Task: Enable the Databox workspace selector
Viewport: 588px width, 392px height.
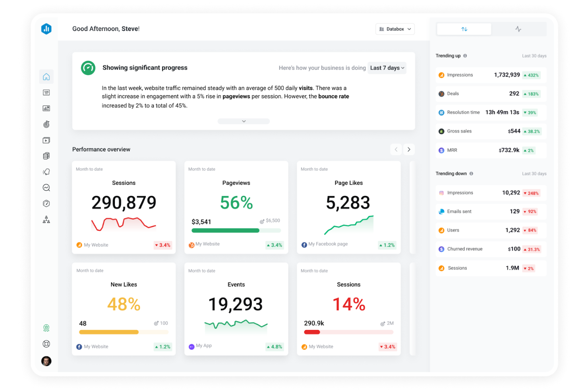Action: (395, 29)
